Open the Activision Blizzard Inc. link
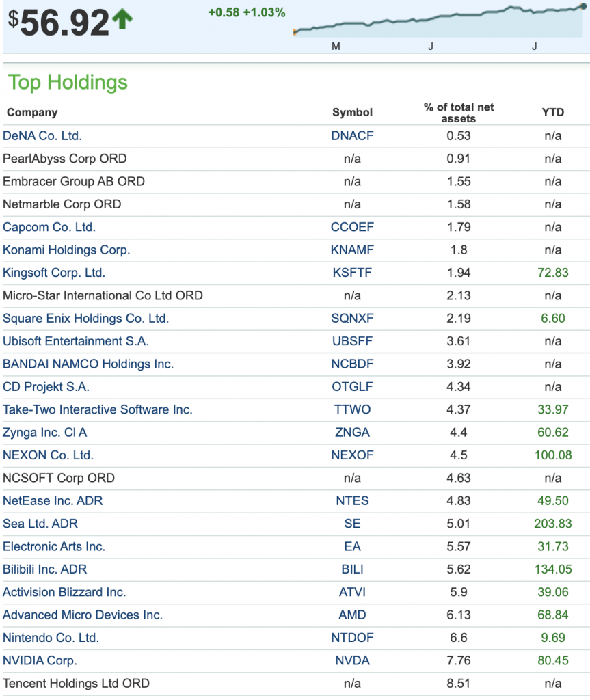 [64, 592]
